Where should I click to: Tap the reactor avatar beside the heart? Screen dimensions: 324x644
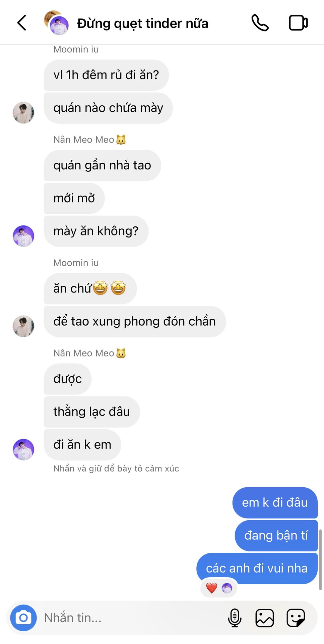pyautogui.click(x=227, y=588)
